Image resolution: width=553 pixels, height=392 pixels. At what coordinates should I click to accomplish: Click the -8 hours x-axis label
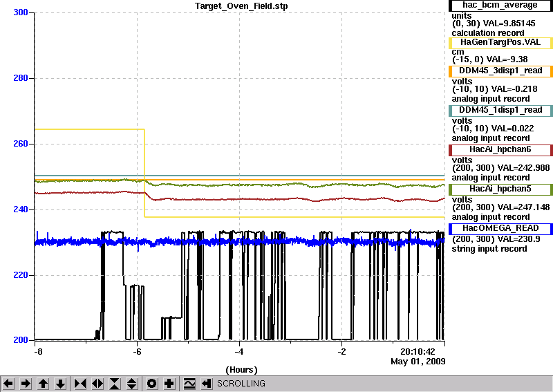[x=38, y=352]
